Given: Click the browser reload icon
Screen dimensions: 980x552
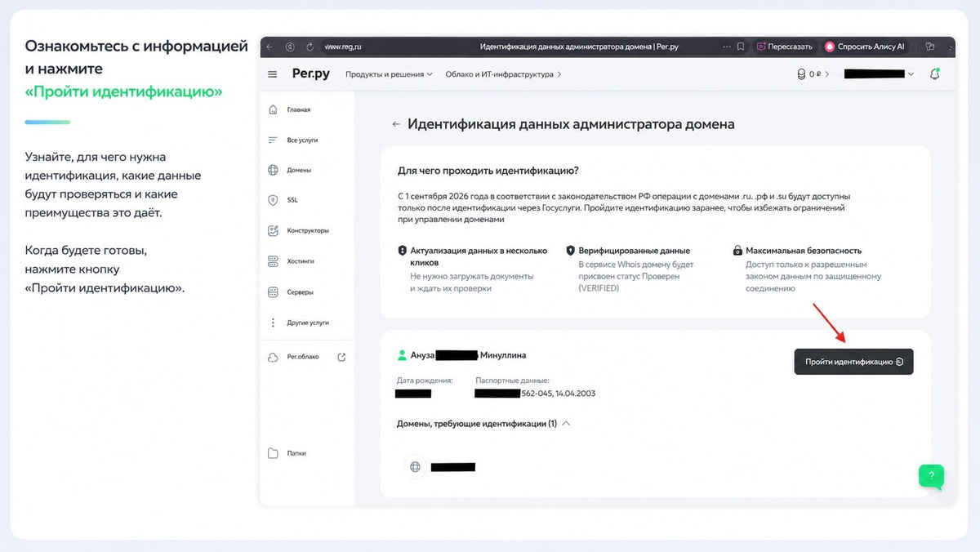Looking at the screenshot, I should point(310,47).
